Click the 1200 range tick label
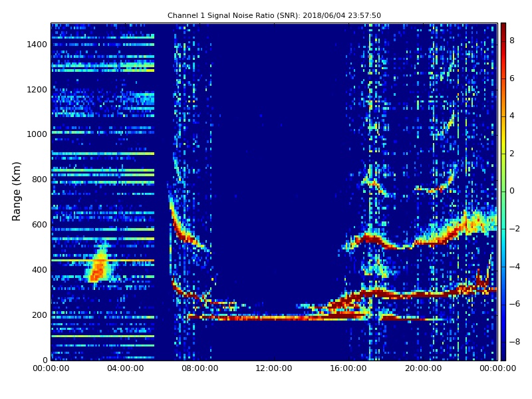Screen dimensions: 532x399 (37, 90)
